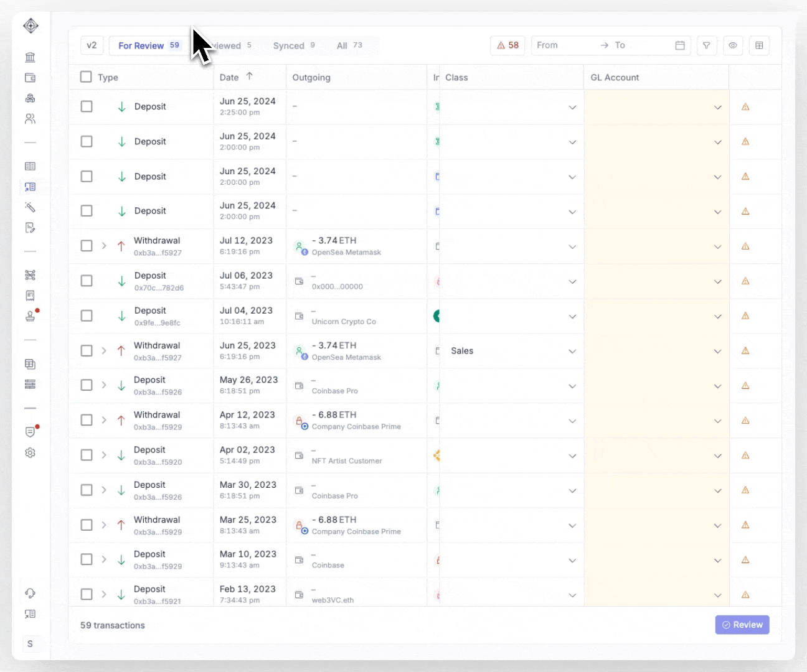
Task: Switch to the Synced tab
Action: [288, 45]
